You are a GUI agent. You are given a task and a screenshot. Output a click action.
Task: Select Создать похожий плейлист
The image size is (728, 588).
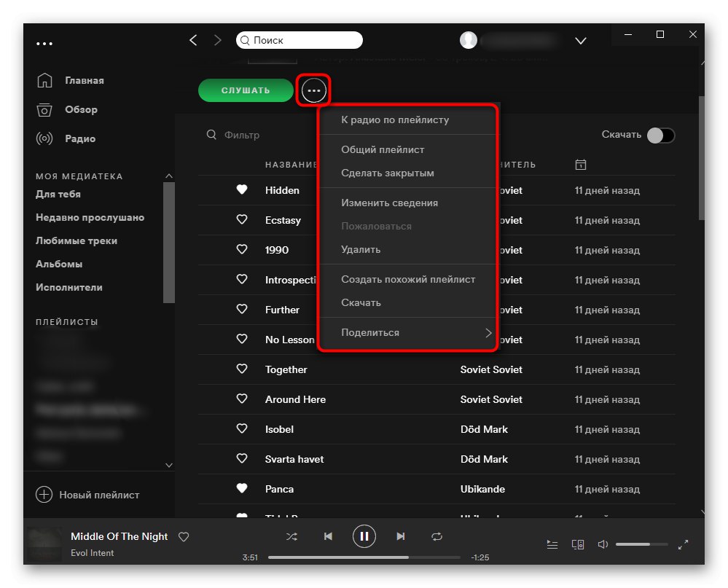click(x=407, y=279)
